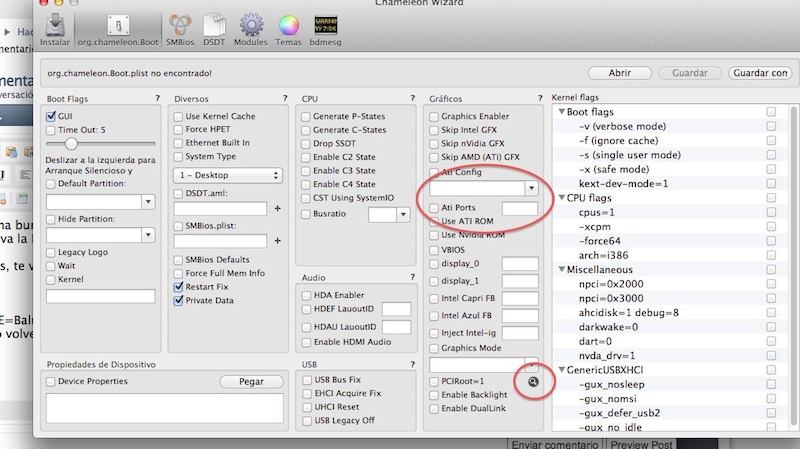
Task: Open Gráficos help question mark
Action: click(x=540, y=98)
